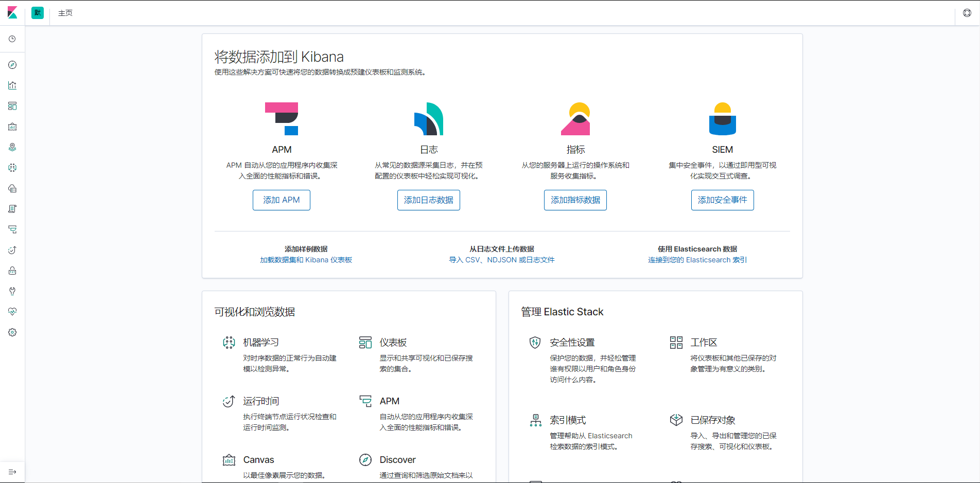Screen dimensions: 980x483
Task: Open 机器学习 in visualize section
Action: tap(261, 343)
